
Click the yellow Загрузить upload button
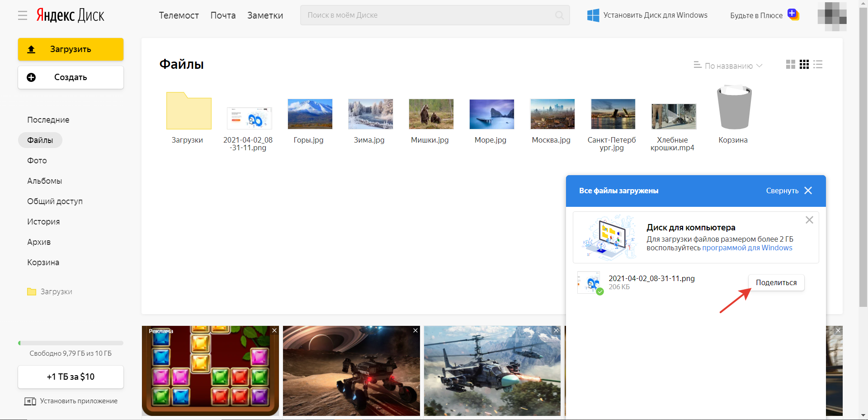pos(71,49)
